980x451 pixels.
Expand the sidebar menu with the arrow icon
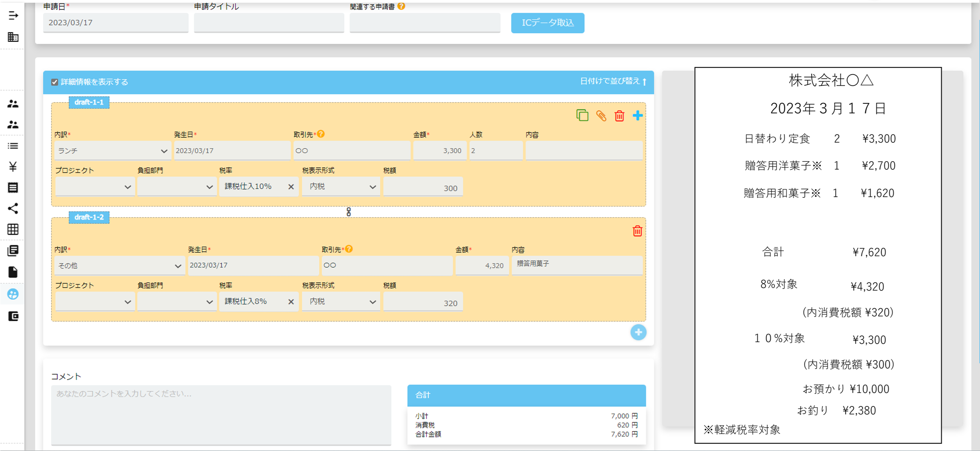[13, 16]
